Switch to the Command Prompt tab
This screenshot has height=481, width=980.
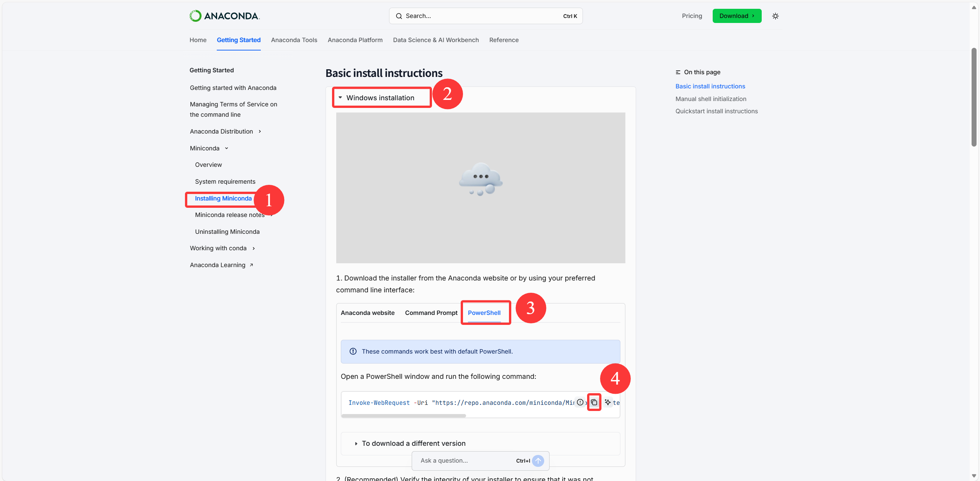(431, 313)
